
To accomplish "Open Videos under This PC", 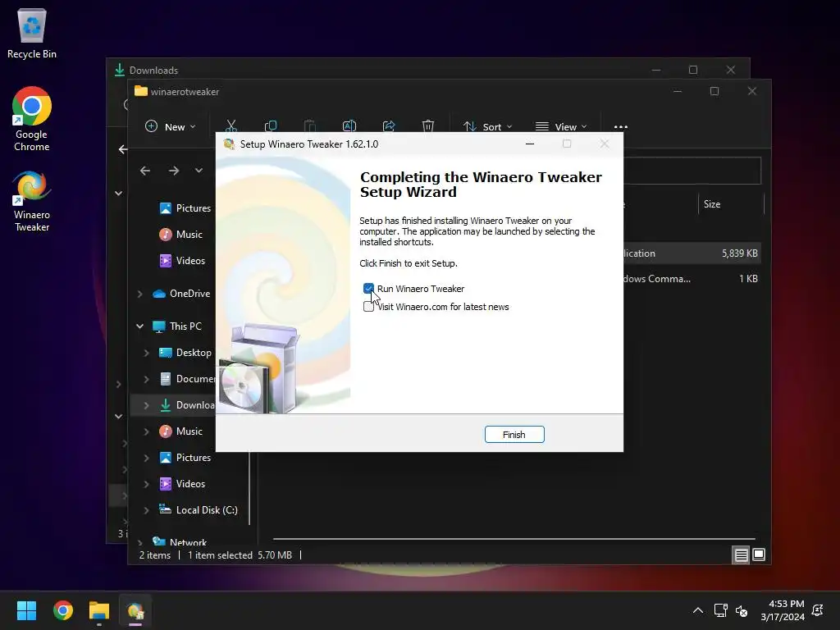I will click(x=183, y=484).
